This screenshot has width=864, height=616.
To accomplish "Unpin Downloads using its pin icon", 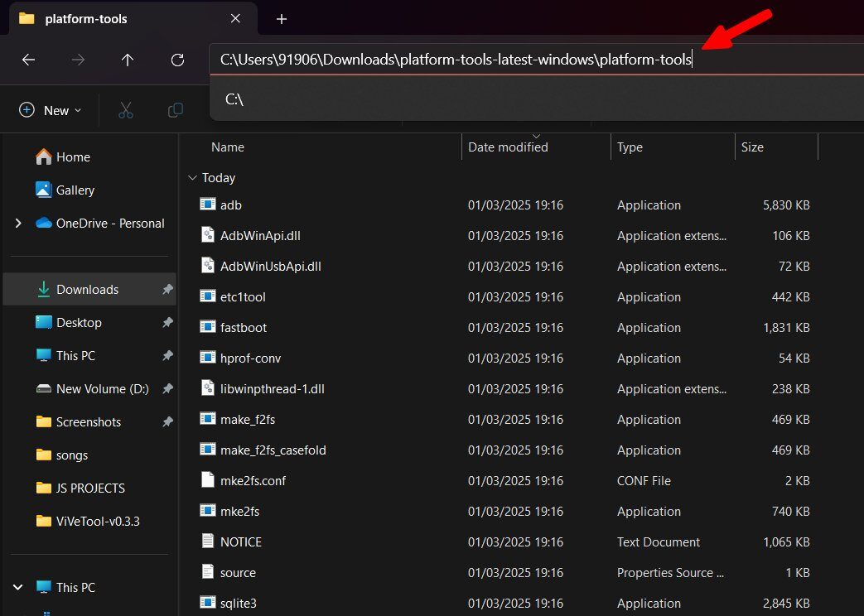I will click(167, 289).
